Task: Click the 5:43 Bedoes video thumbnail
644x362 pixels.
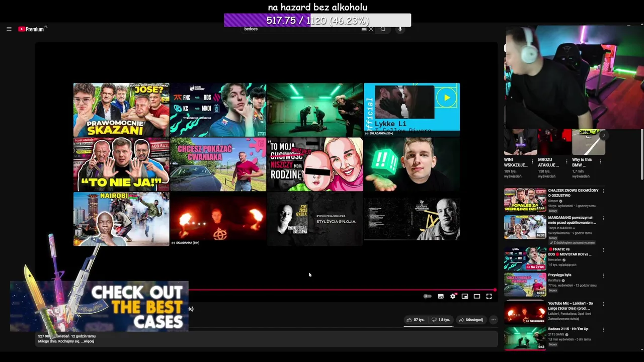Action: pyautogui.click(x=525, y=338)
